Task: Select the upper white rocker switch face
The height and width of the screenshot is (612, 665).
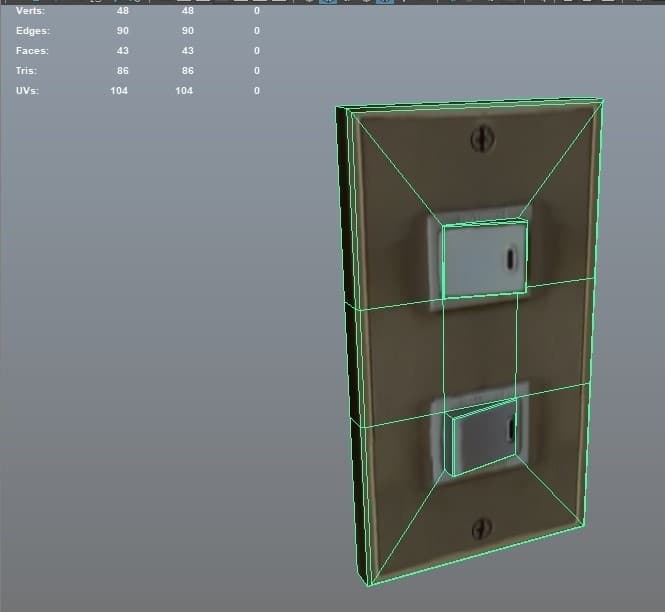Action: click(x=483, y=259)
